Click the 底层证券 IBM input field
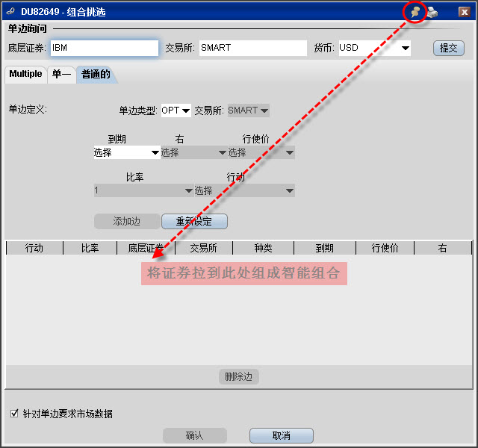 (105, 48)
